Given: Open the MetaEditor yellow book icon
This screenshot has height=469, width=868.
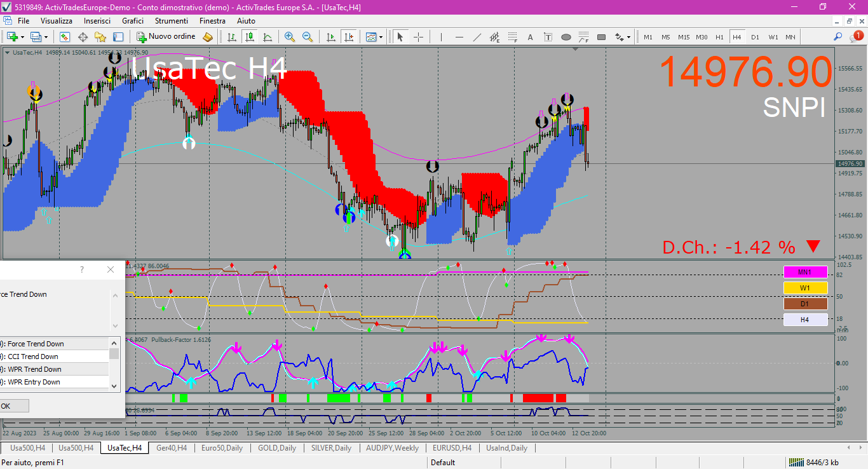Looking at the screenshot, I should pyautogui.click(x=207, y=37).
